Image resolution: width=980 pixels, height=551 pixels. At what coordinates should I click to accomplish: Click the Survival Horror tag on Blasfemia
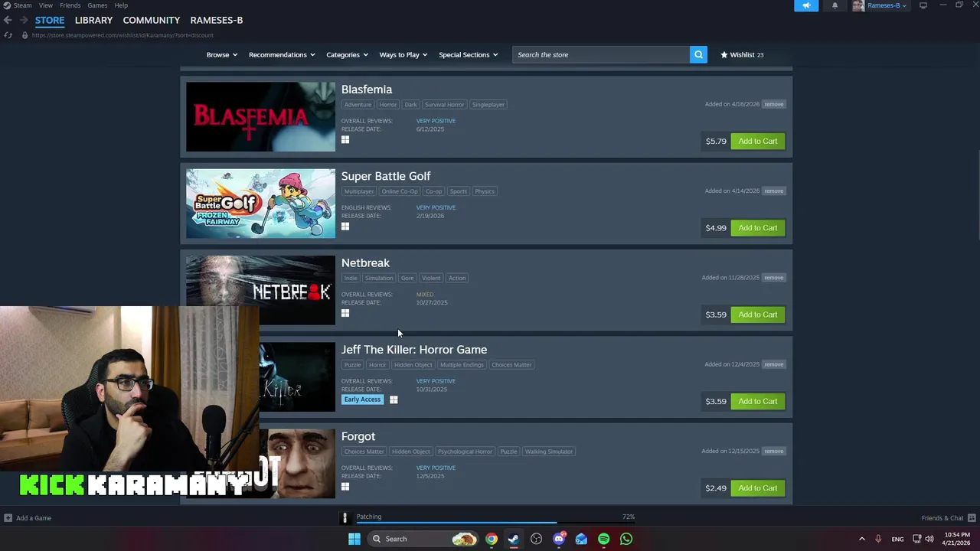[444, 104]
